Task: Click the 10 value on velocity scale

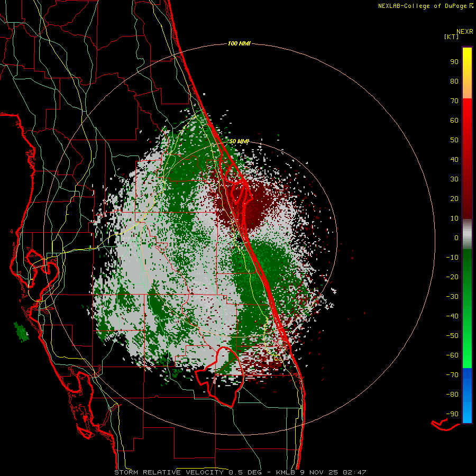Action: 454,218
